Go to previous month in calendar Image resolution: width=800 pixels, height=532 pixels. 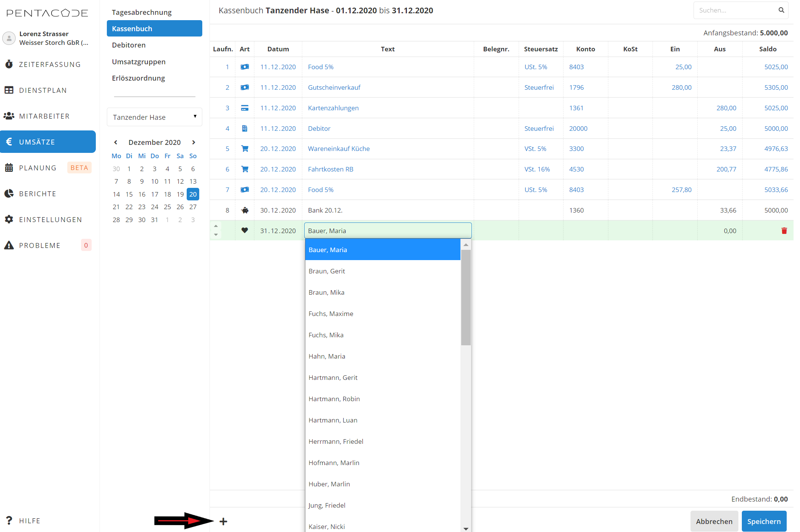point(116,142)
